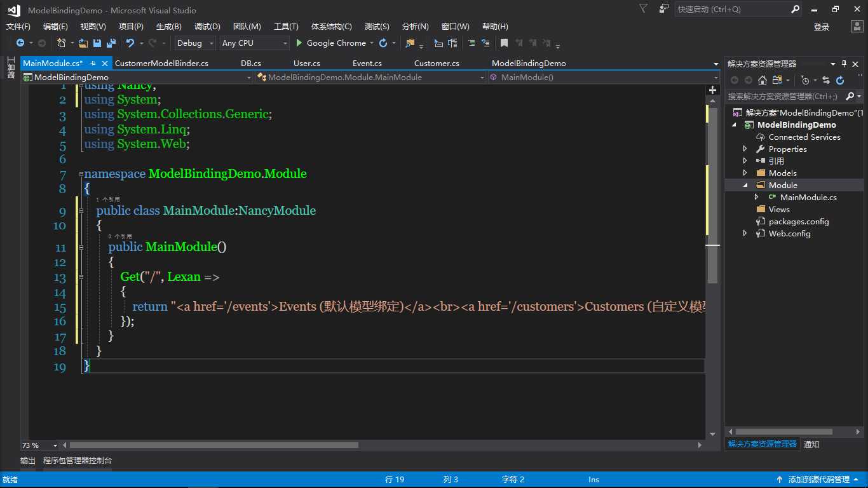This screenshot has width=868, height=488.
Task: Click the Save All icon
Action: 111,43
